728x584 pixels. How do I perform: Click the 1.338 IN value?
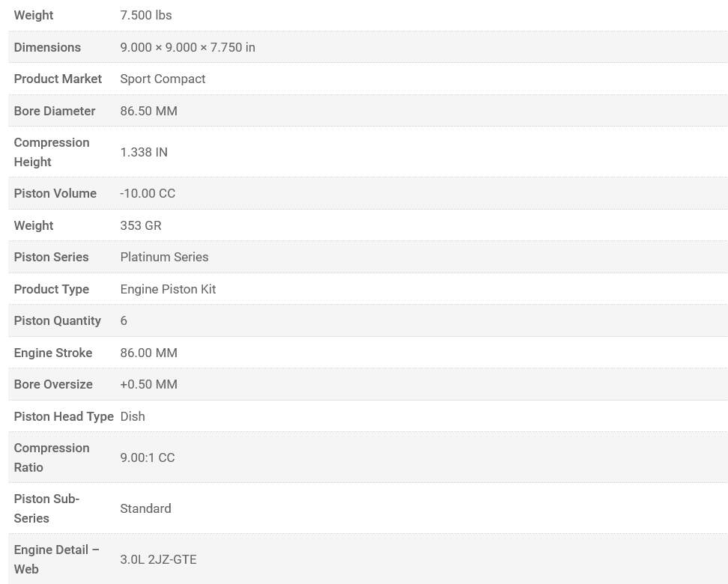[x=144, y=152]
